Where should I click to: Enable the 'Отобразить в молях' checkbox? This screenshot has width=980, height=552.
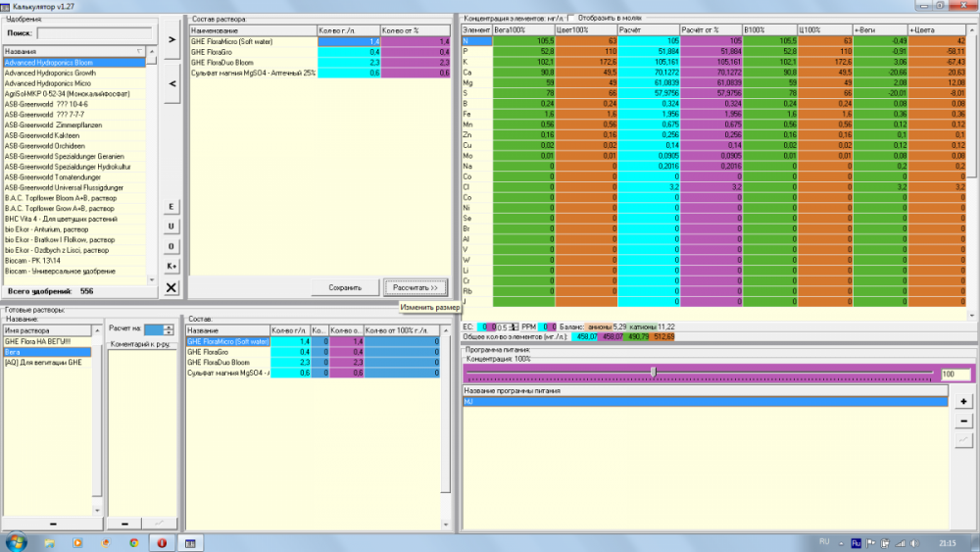(571, 18)
